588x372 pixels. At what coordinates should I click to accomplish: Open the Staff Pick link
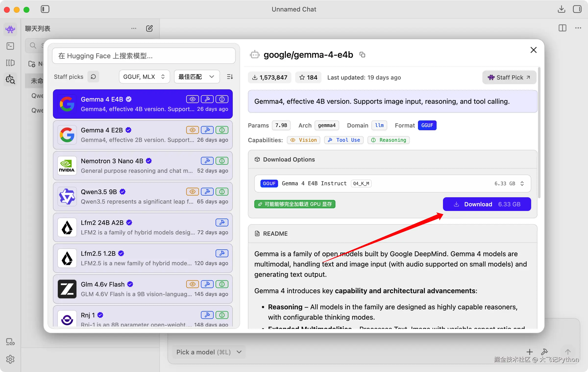(x=509, y=78)
